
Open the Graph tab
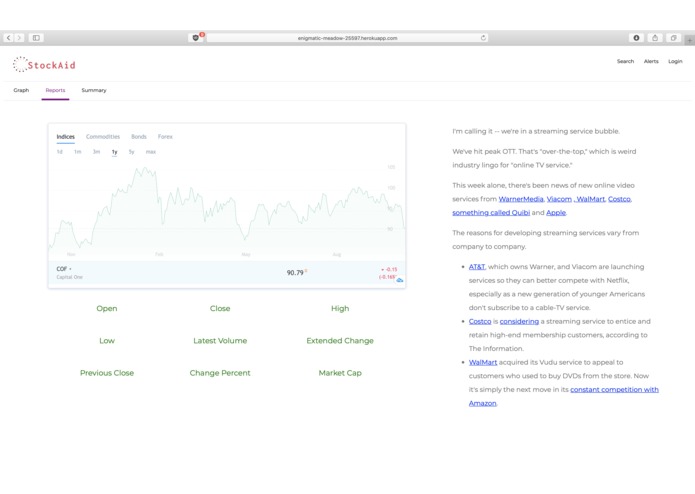21,90
